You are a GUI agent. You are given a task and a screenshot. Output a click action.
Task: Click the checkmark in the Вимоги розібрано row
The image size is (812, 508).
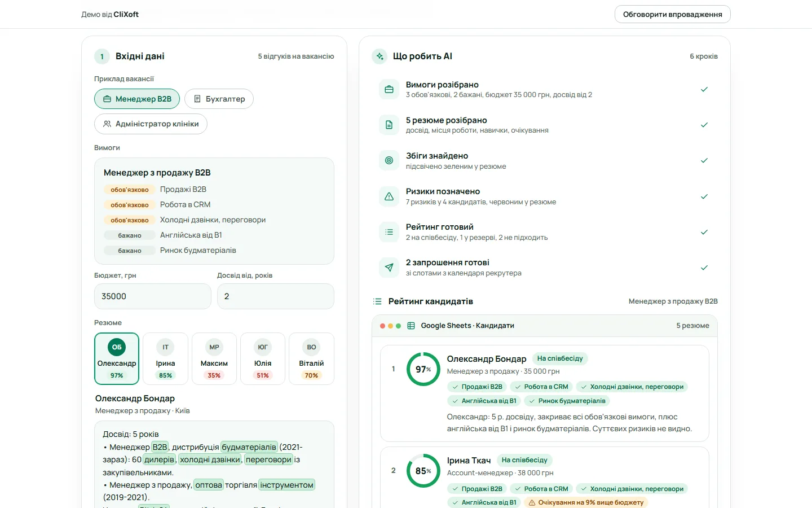click(704, 89)
